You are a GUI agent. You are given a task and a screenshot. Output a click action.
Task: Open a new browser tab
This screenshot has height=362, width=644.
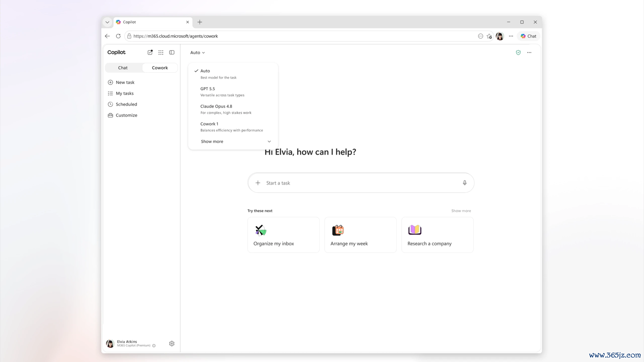point(200,22)
